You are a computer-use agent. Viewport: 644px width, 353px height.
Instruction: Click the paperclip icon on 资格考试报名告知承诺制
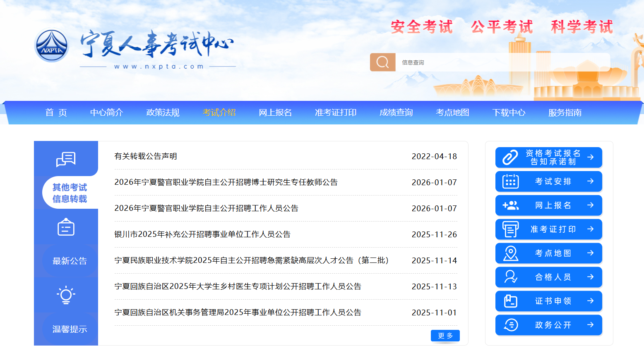(x=510, y=157)
